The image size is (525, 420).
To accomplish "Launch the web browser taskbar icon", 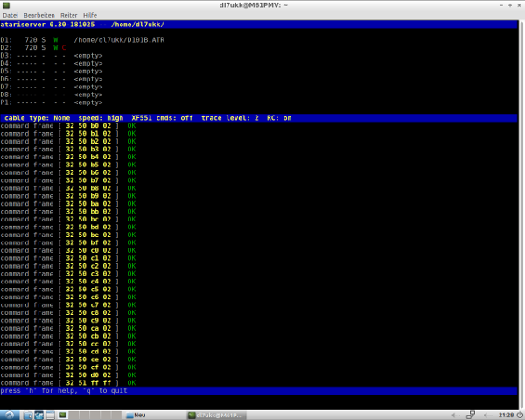I will [x=39, y=416].
